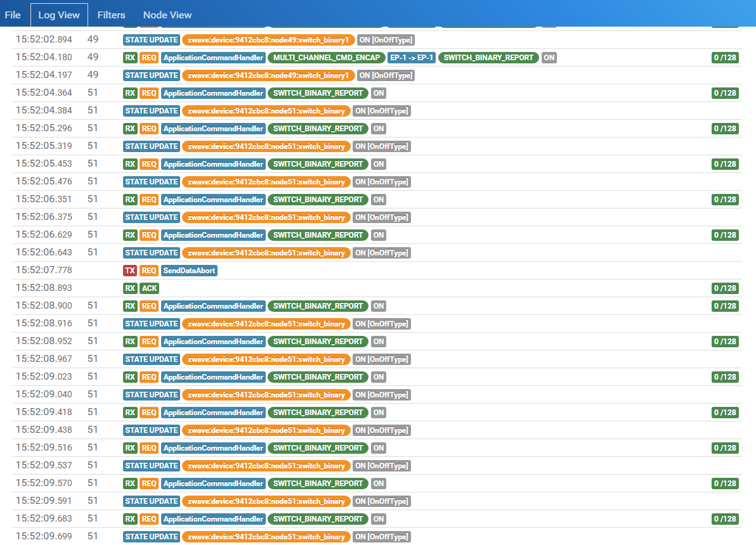This screenshot has width=756, height=545.
Task: Click the 0/128 counter at 15:52:05.453
Action: [725, 164]
